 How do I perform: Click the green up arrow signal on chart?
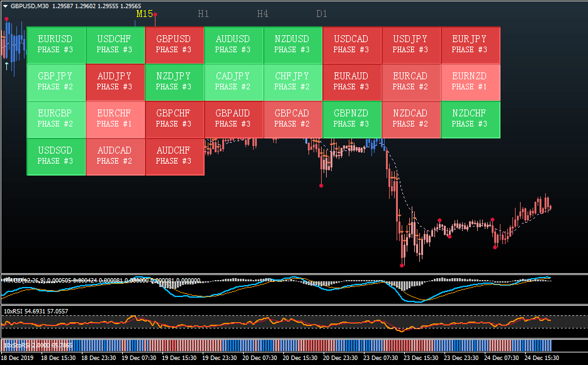(6, 65)
